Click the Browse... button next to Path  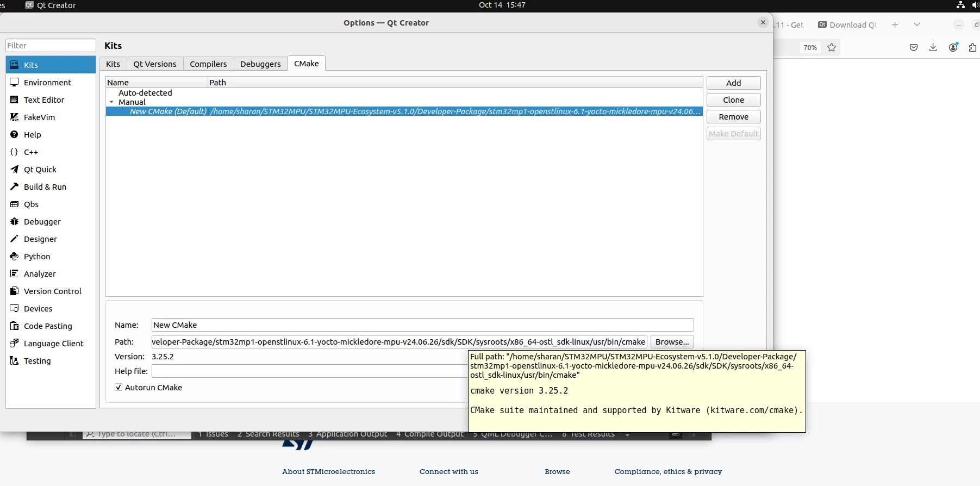(x=672, y=342)
